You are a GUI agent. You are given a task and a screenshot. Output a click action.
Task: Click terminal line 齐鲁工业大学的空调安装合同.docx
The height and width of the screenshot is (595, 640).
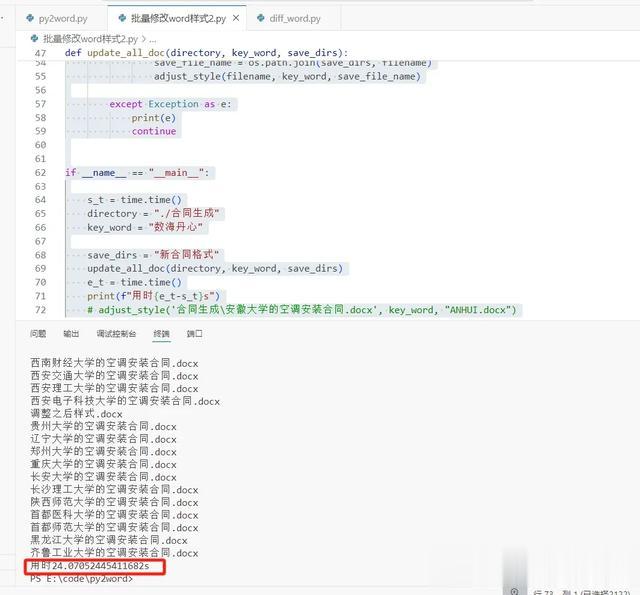(x=114, y=553)
